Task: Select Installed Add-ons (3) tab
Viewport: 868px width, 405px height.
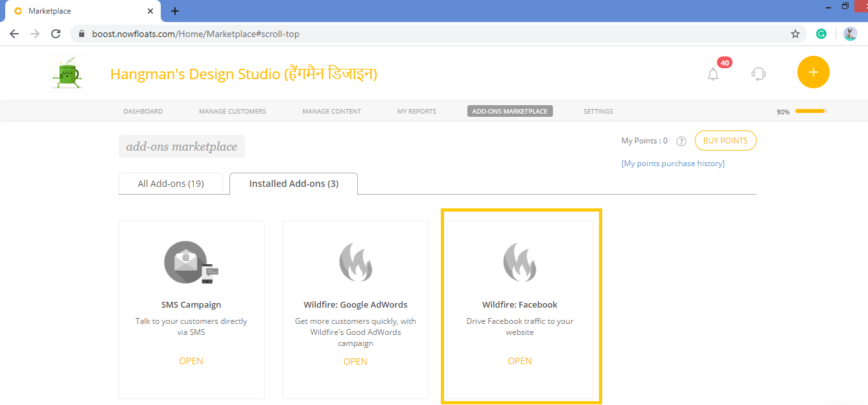Action: [294, 184]
